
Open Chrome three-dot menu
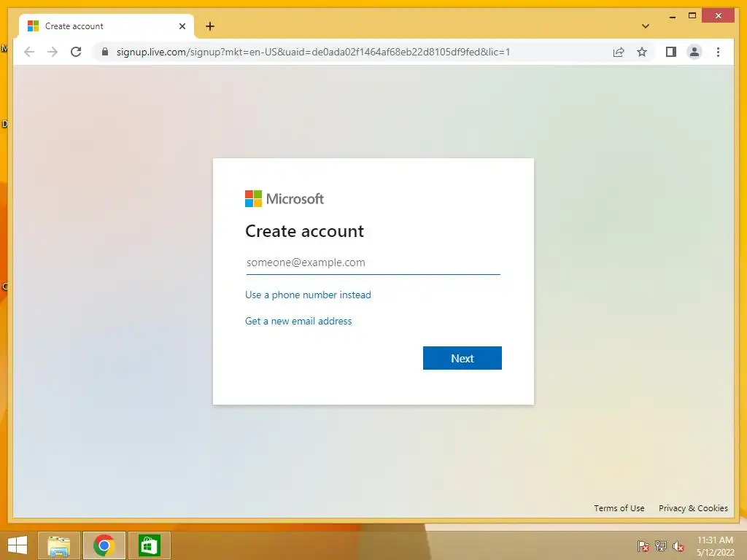718,52
